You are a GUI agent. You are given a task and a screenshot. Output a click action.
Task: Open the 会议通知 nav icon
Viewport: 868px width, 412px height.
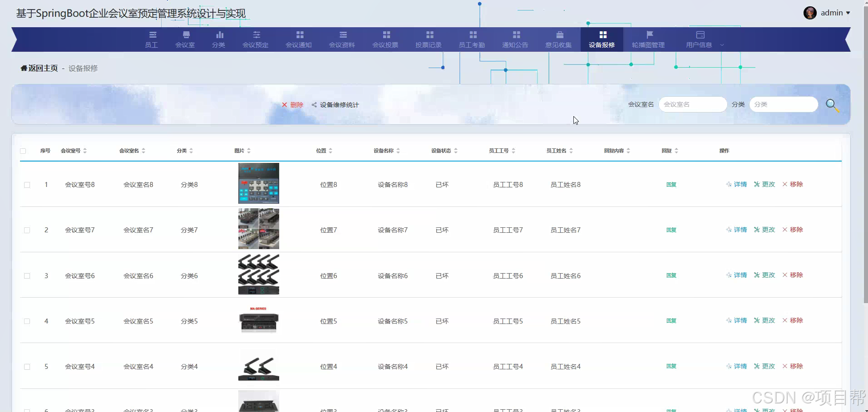coord(300,35)
